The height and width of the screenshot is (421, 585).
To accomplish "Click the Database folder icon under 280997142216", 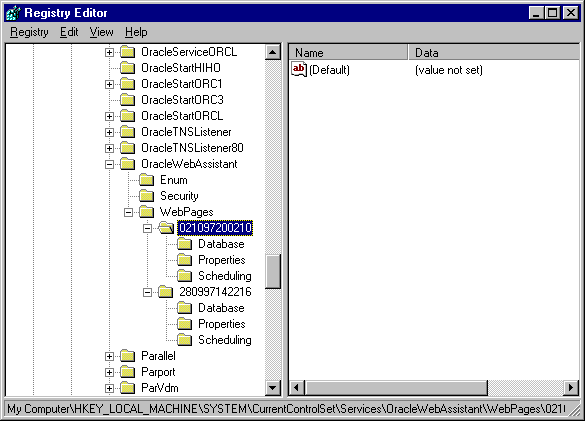I will click(x=185, y=308).
